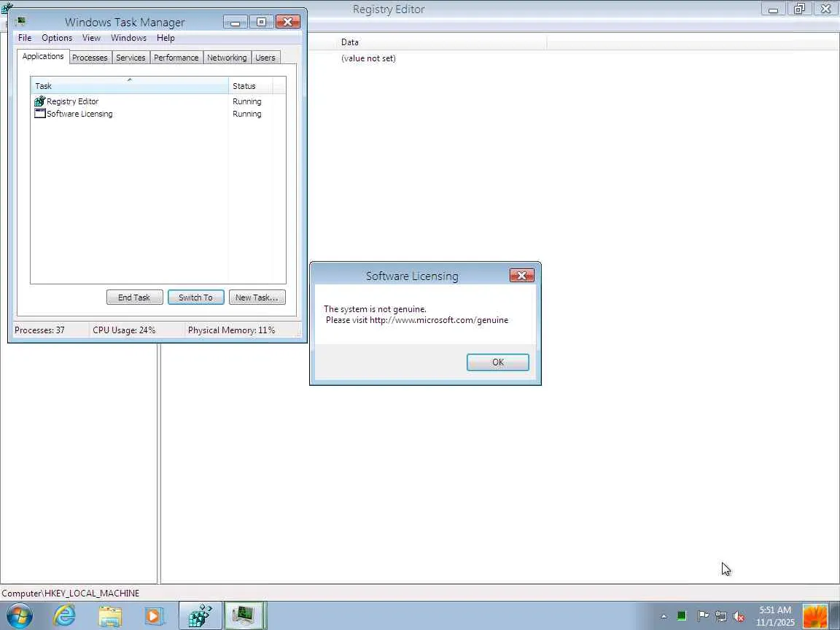This screenshot has height=630, width=840.
Task: Click "Physical Memory: 11%" status entry
Action: pyautogui.click(x=231, y=330)
